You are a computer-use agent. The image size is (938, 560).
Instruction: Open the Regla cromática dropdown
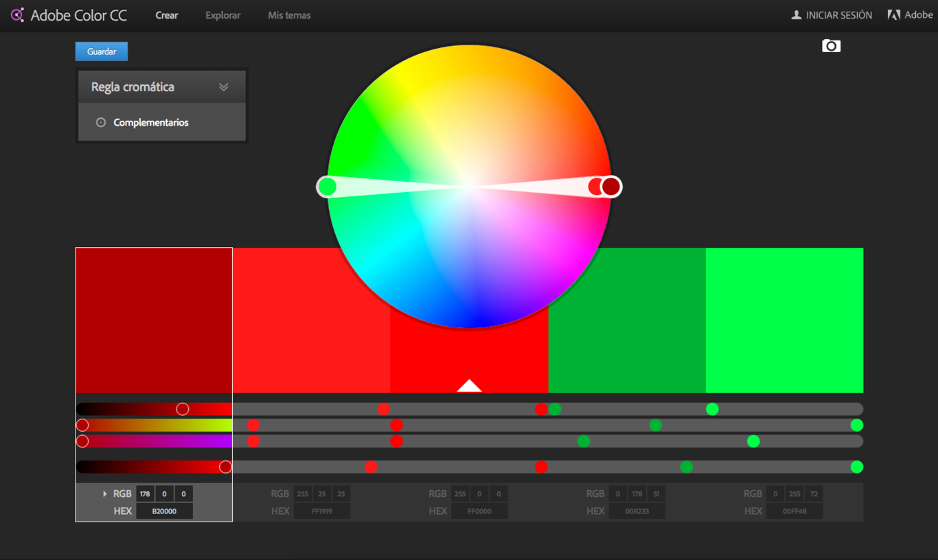(x=161, y=86)
